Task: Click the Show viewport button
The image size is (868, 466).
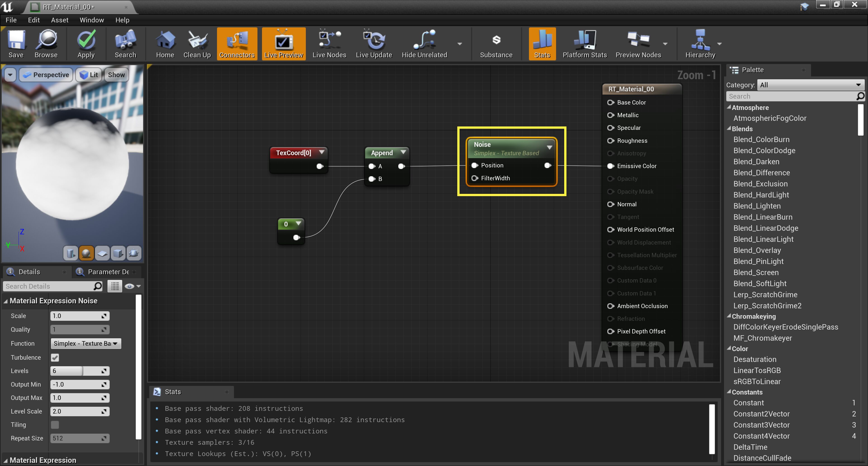Action: point(116,75)
